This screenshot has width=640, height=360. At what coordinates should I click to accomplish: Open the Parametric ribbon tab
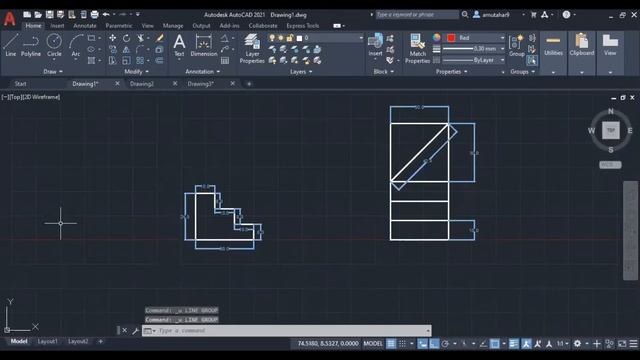click(119, 26)
